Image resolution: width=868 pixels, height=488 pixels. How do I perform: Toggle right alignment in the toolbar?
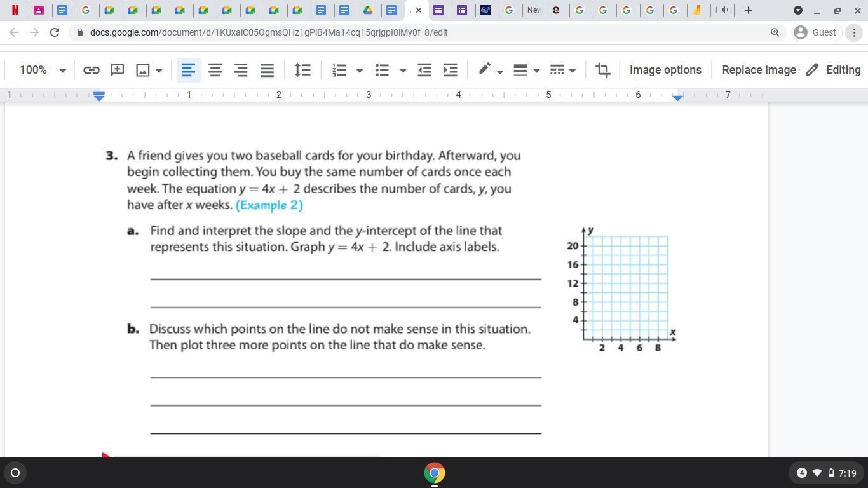point(241,70)
